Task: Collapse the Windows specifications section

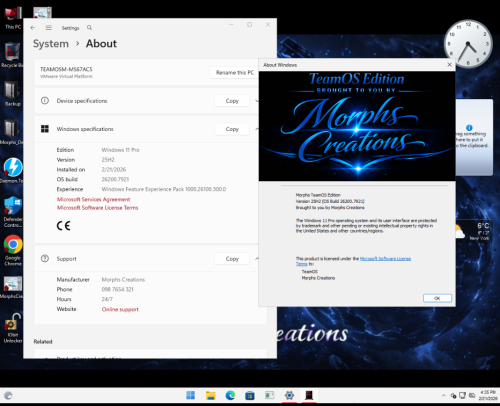Action: pyautogui.click(x=257, y=129)
